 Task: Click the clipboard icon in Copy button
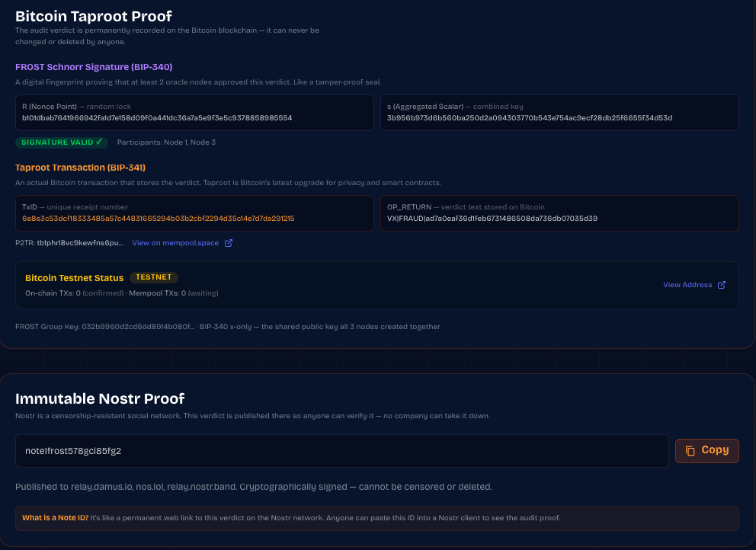click(x=690, y=451)
